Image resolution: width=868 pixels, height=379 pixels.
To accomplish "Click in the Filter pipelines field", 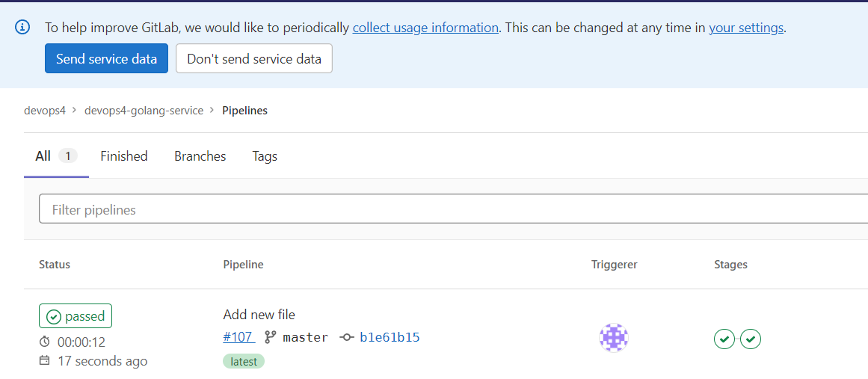I will (x=453, y=210).
